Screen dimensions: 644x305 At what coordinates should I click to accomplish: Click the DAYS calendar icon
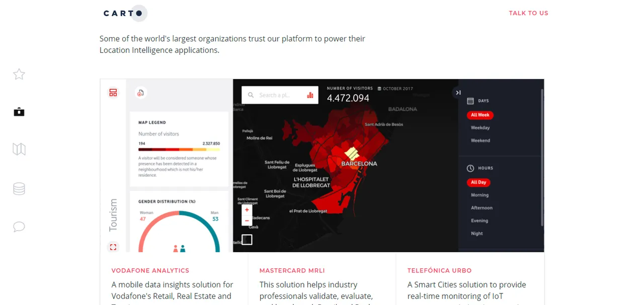coord(470,101)
